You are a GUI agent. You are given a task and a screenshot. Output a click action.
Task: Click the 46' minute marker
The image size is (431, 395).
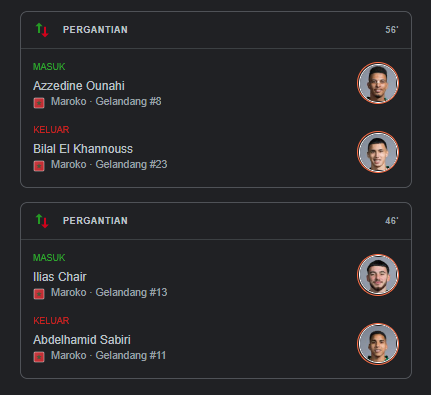pos(392,221)
